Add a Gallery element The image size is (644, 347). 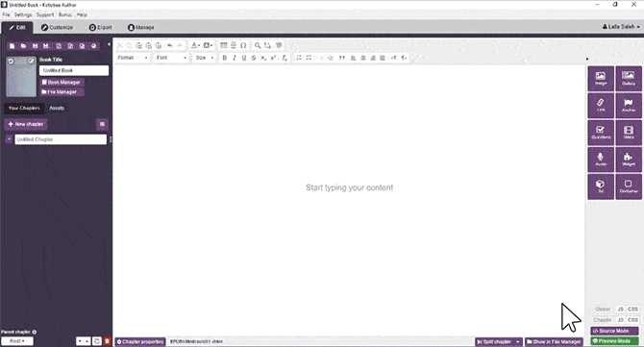pos(629,78)
